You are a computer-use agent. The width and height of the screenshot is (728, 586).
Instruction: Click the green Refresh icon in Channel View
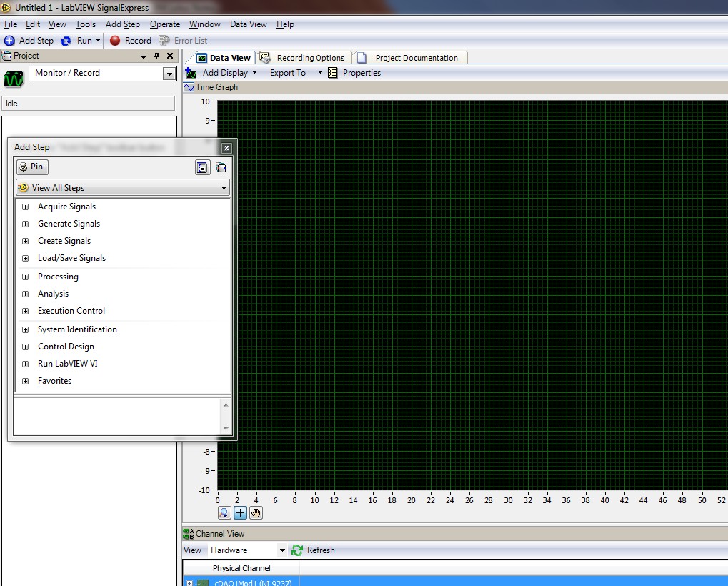click(297, 550)
